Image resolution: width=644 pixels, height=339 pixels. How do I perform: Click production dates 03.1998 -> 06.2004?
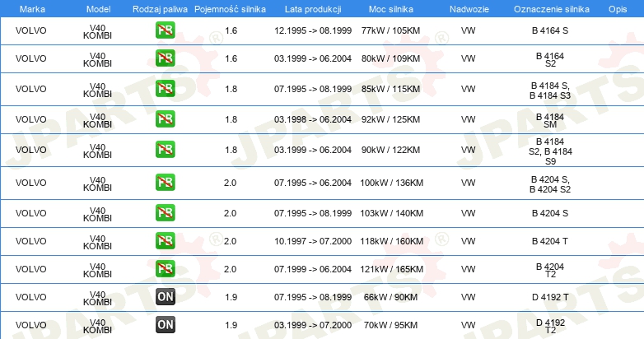(x=313, y=119)
